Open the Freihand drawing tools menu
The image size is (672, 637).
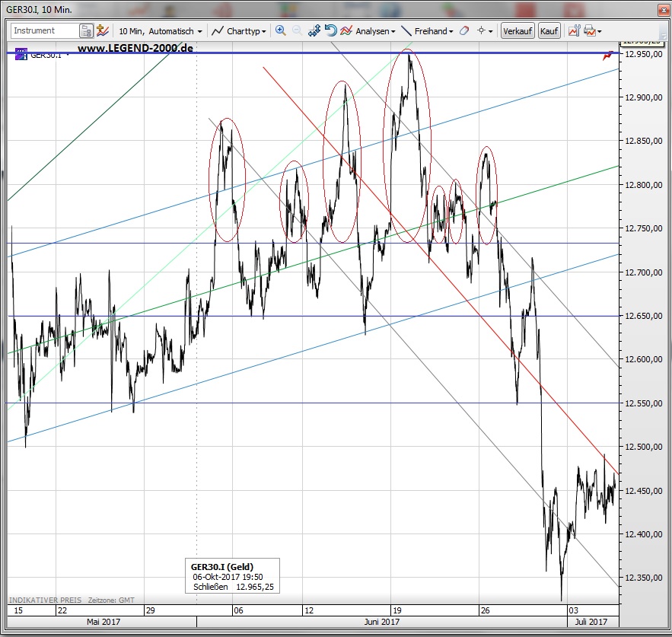(427, 31)
